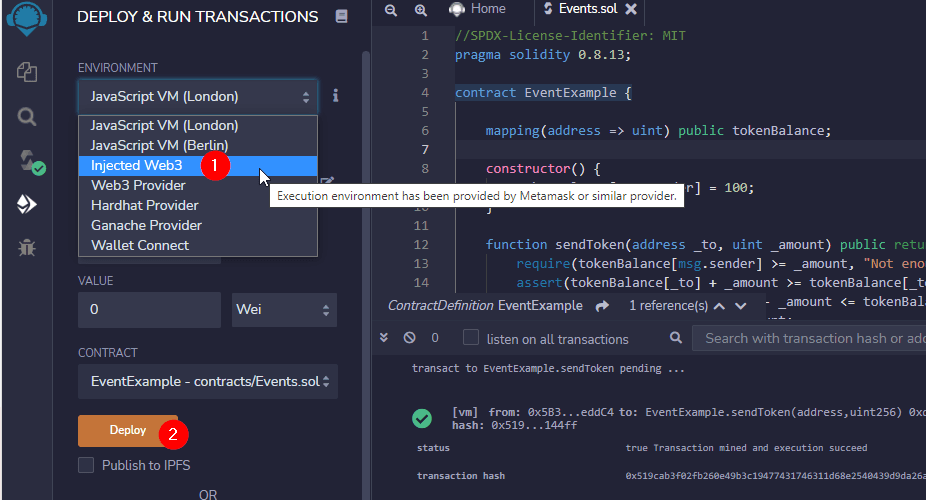Image resolution: width=926 pixels, height=500 pixels.
Task: Choose Hardhat Provider environment
Action: pyautogui.click(x=198, y=205)
